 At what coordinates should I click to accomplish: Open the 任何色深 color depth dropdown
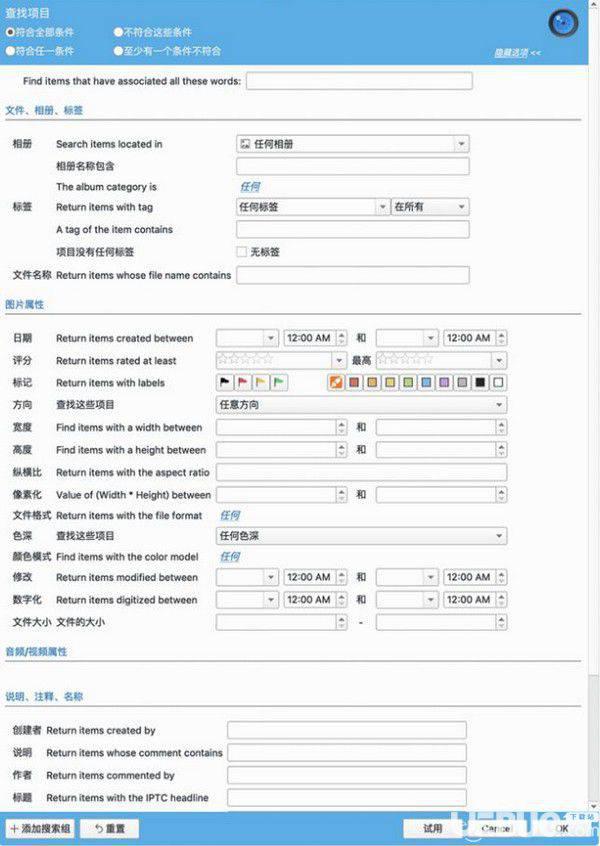click(362, 536)
